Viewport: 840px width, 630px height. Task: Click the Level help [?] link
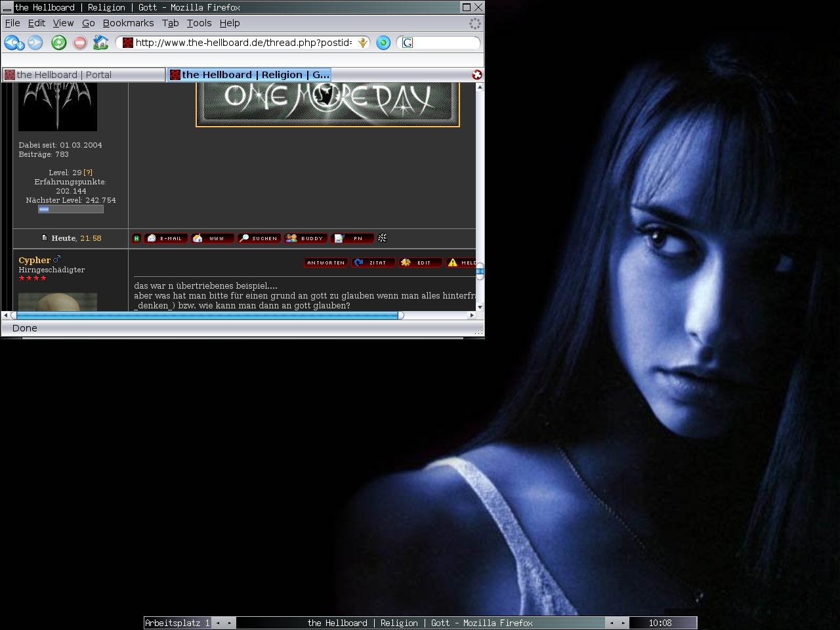[88, 173]
